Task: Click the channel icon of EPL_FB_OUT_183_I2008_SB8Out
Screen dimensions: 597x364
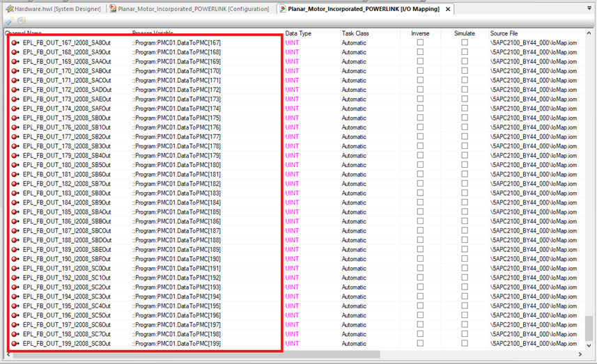Action: pos(15,193)
